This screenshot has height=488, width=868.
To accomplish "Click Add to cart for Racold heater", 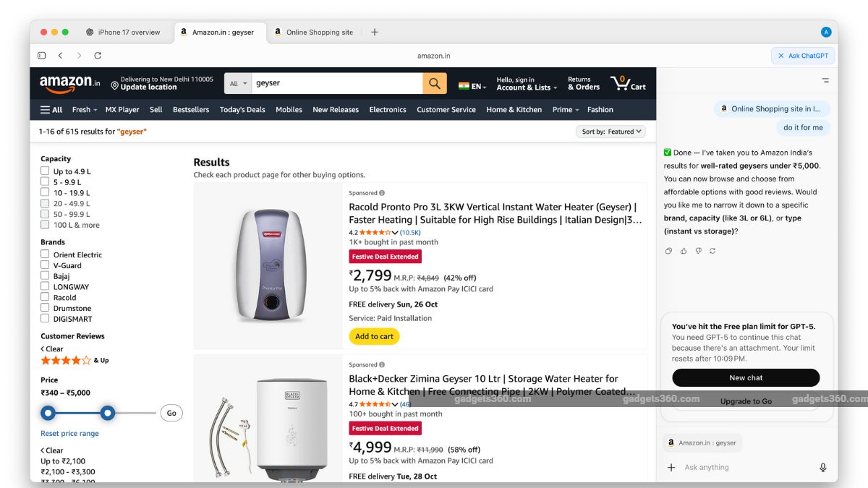I will click(374, 336).
